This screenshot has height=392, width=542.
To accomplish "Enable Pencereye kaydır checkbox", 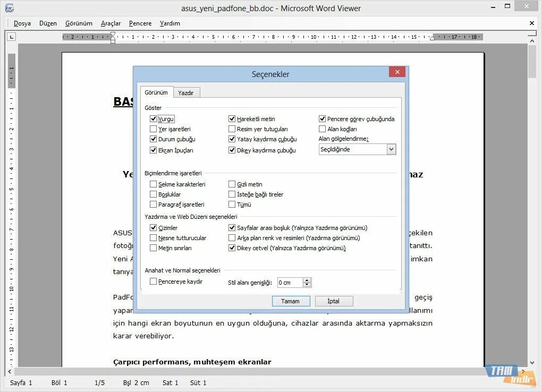I will pyautogui.click(x=153, y=282).
